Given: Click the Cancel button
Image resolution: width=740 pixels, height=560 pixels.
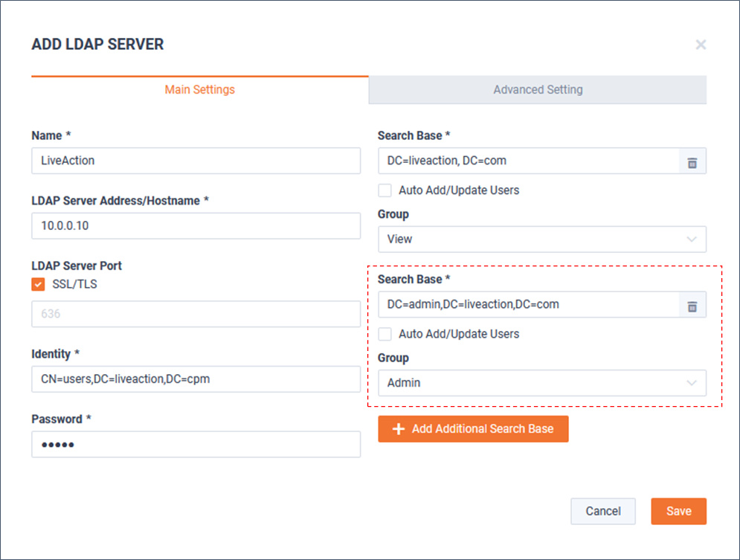Looking at the screenshot, I should coord(602,511).
